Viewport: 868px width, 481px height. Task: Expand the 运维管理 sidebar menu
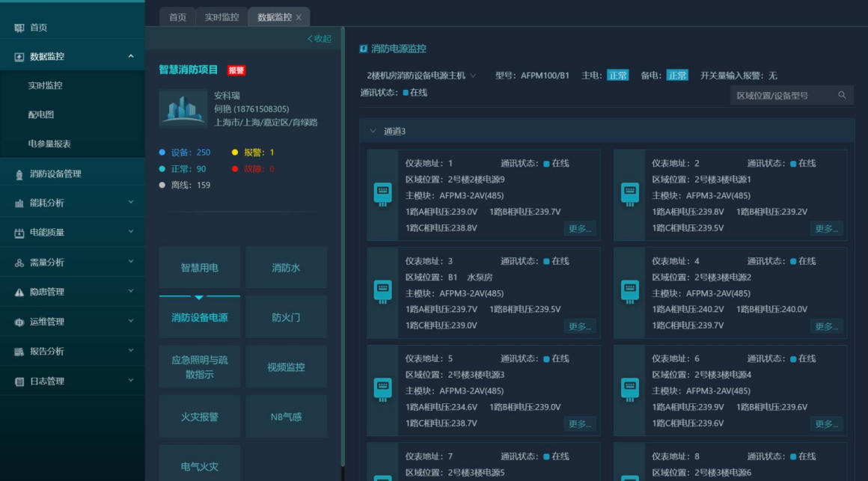coord(131,321)
